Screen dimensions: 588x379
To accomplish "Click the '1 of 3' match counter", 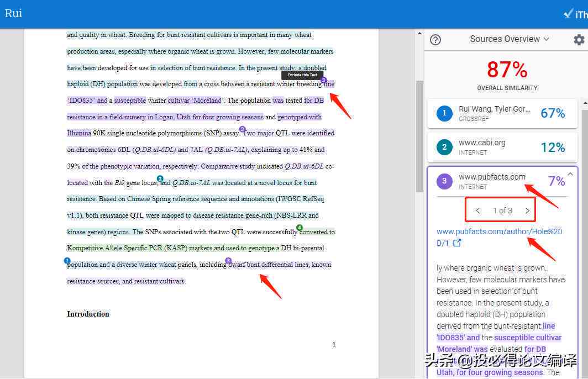I will [x=502, y=210].
